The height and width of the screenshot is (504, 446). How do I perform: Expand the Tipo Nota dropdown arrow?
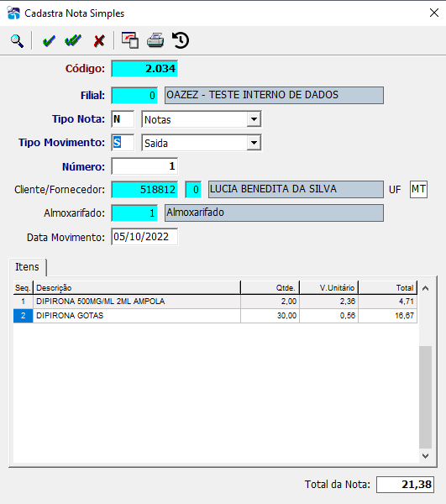[254, 119]
